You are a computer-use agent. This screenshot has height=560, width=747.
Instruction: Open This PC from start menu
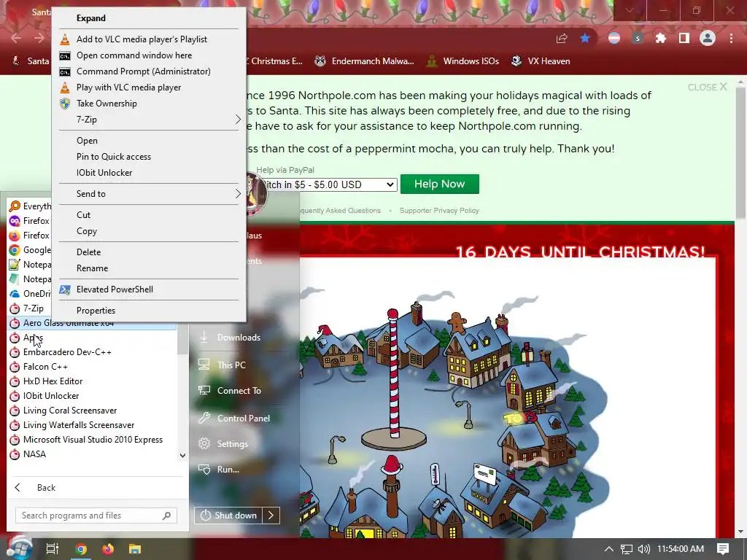point(231,365)
